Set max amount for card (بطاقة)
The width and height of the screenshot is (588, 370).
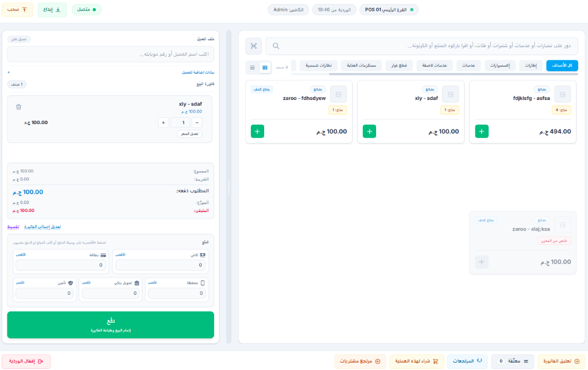tap(21, 255)
